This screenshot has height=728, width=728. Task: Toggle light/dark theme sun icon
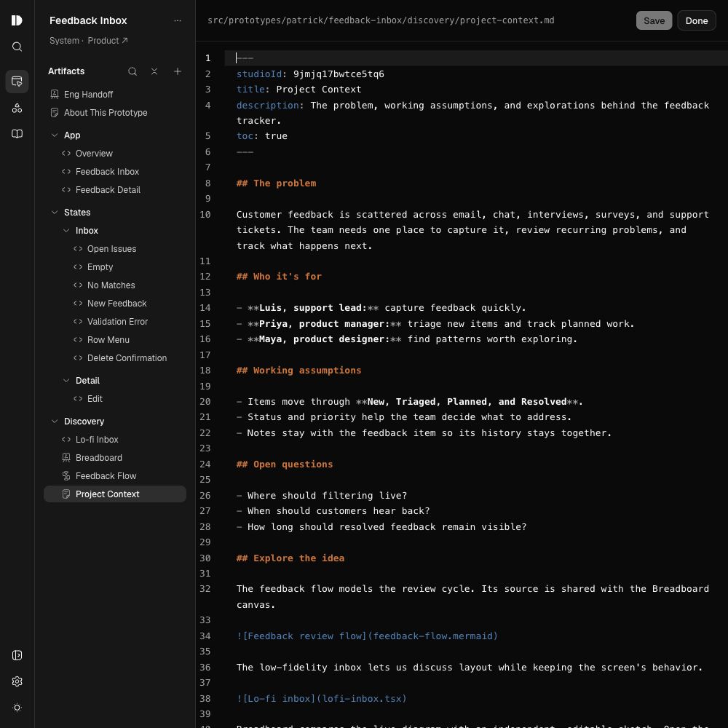pos(17,708)
